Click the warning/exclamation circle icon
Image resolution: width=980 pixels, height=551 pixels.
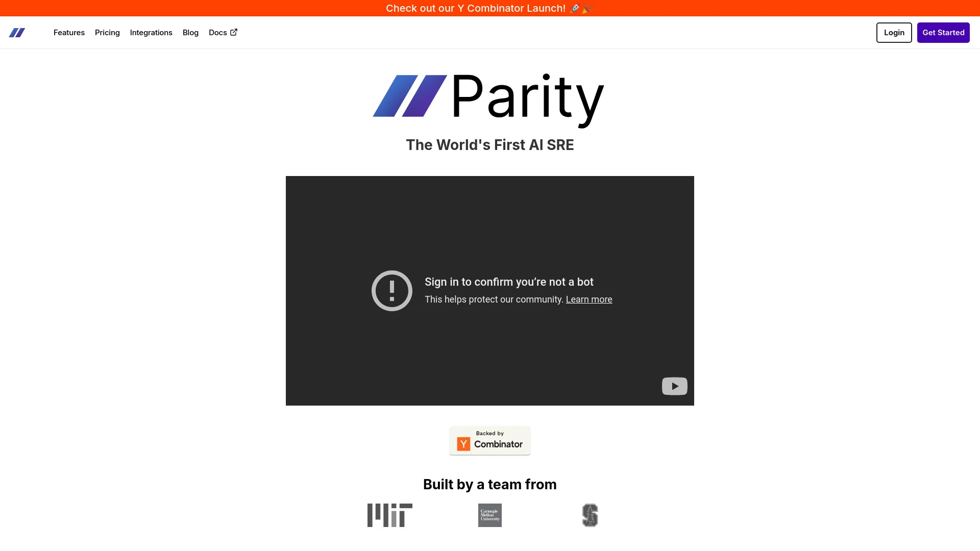coord(391,290)
